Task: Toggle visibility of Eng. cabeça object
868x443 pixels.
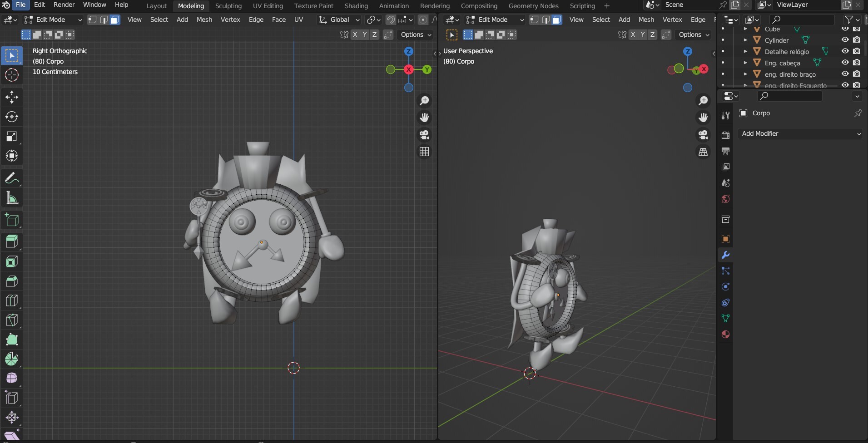Action: point(845,63)
